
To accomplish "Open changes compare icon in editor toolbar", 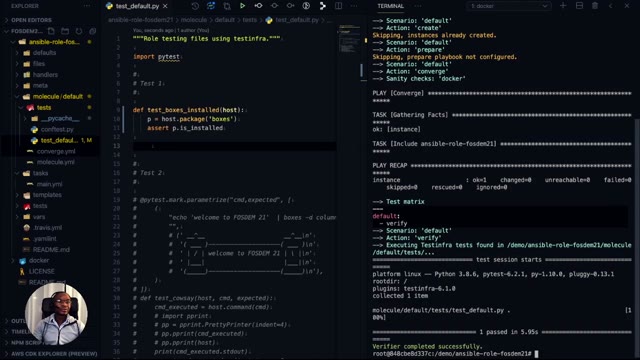I will tap(227, 6).
